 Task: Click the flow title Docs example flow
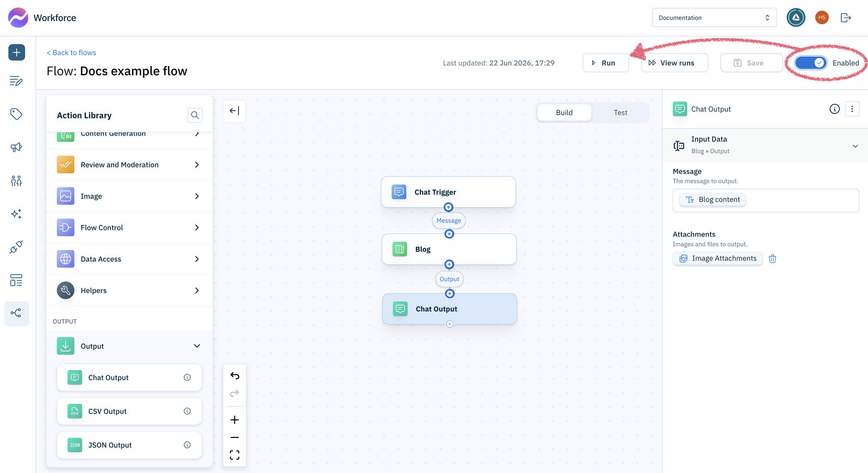point(133,71)
